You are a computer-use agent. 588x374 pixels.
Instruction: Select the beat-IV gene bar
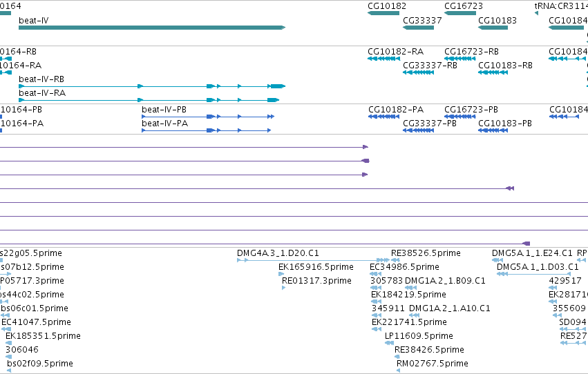pos(152,28)
